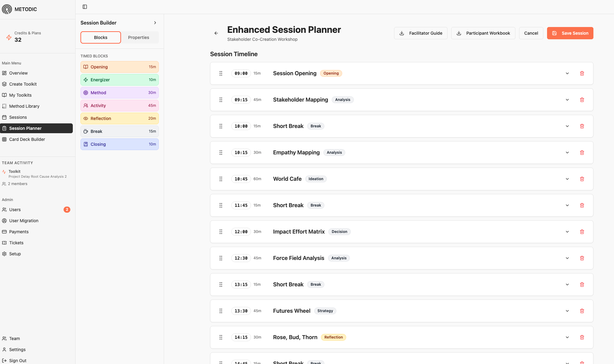This screenshot has width=614, height=364.
Task: Click the back arrow beside Enhanced Session Planner
Action: point(216,33)
